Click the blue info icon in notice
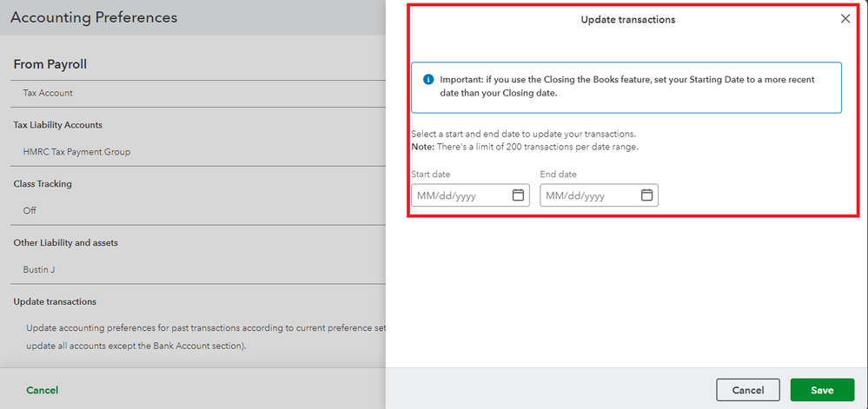Screen dimensions: 868x409 point(428,79)
